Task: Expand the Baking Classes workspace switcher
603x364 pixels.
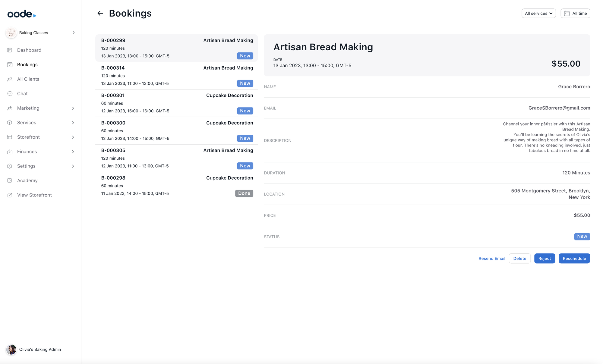Action: tap(40, 33)
